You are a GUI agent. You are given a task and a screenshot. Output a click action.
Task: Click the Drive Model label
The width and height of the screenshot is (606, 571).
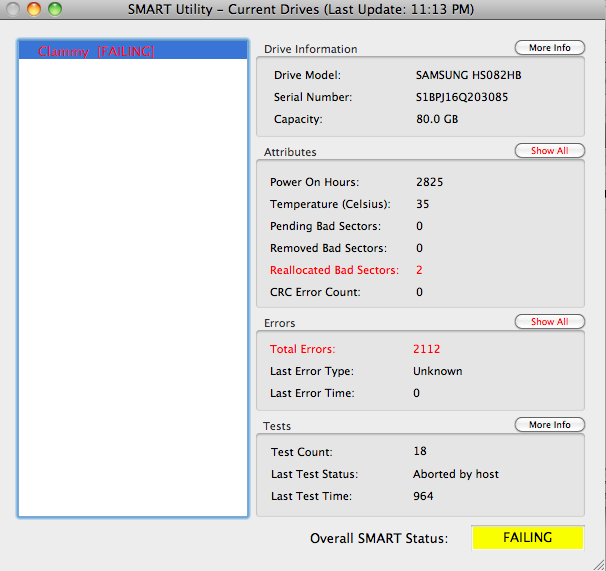click(x=308, y=75)
